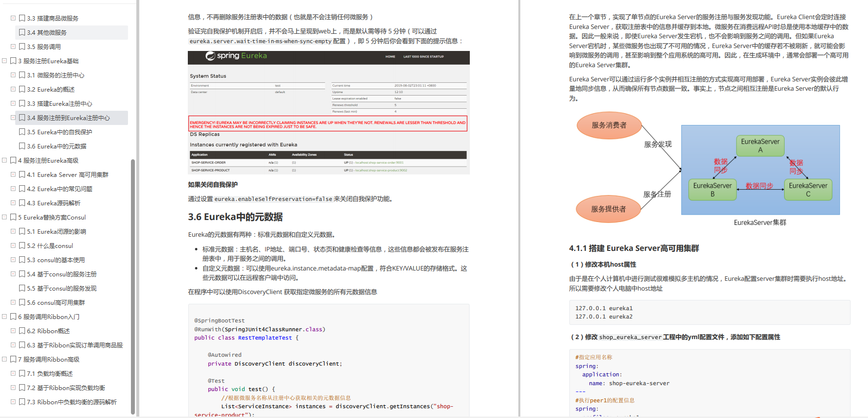
Task: Click the bookmark icon next to 3.1 微服务的注册中心
Action: click(22, 75)
